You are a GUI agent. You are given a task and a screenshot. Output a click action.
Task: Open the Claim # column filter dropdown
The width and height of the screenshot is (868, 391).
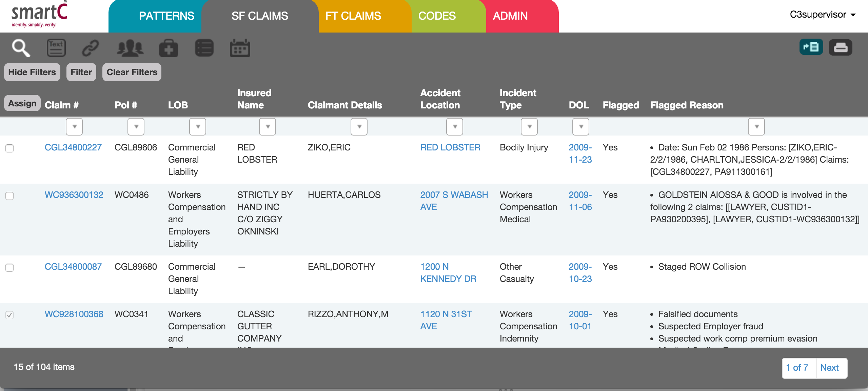click(74, 127)
